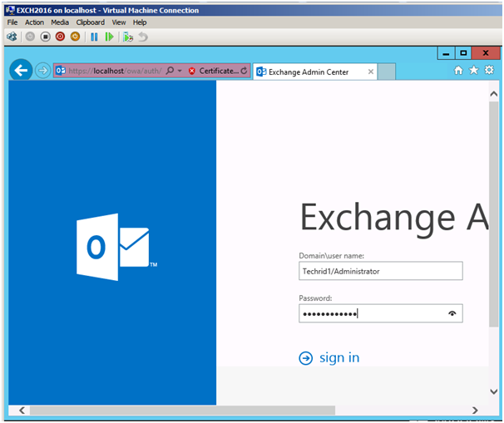Click the Revert toolbar icon

(x=143, y=37)
